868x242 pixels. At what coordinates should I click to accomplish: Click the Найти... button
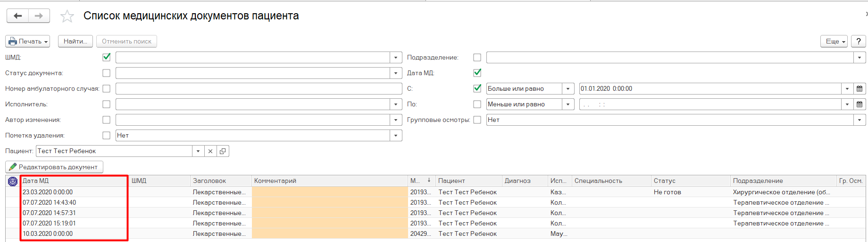75,42
